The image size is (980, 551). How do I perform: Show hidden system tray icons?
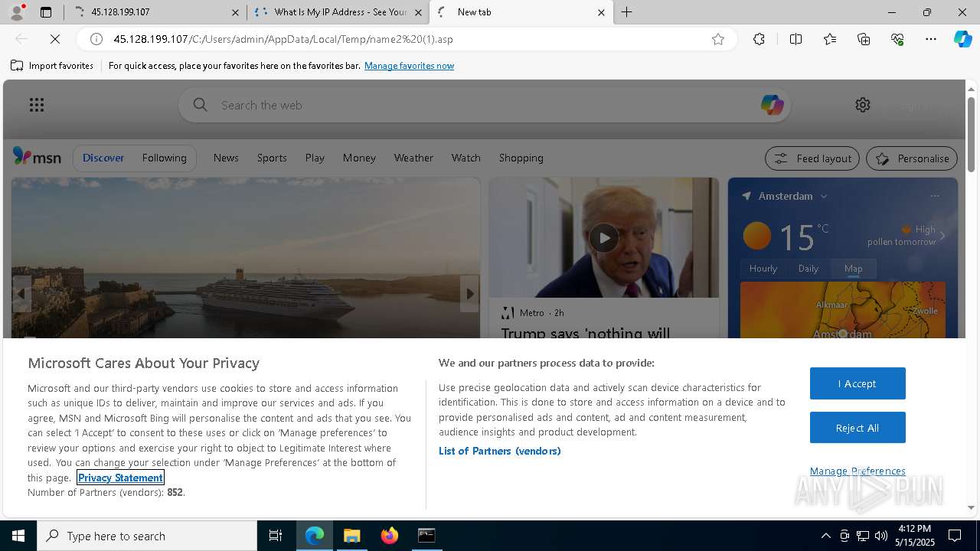pyautogui.click(x=825, y=536)
